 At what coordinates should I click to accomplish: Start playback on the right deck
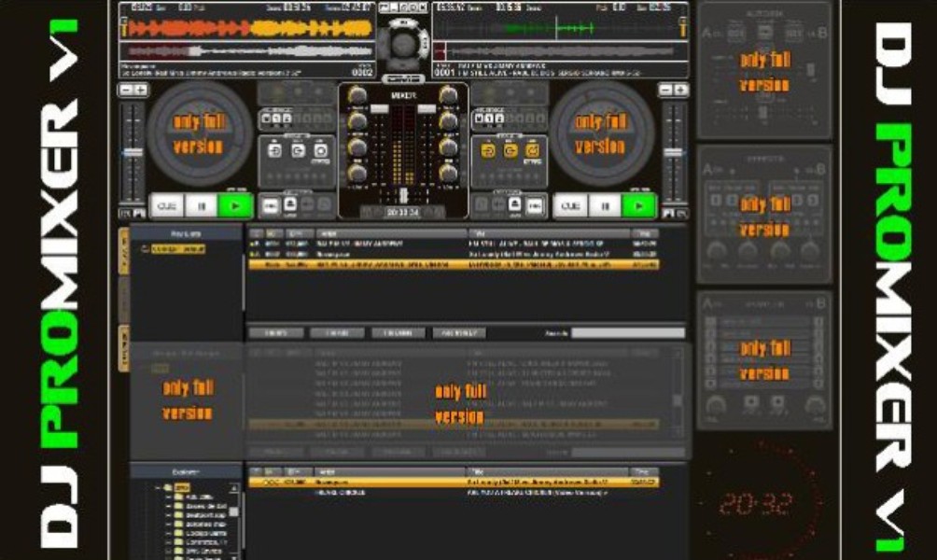pyautogui.click(x=638, y=206)
